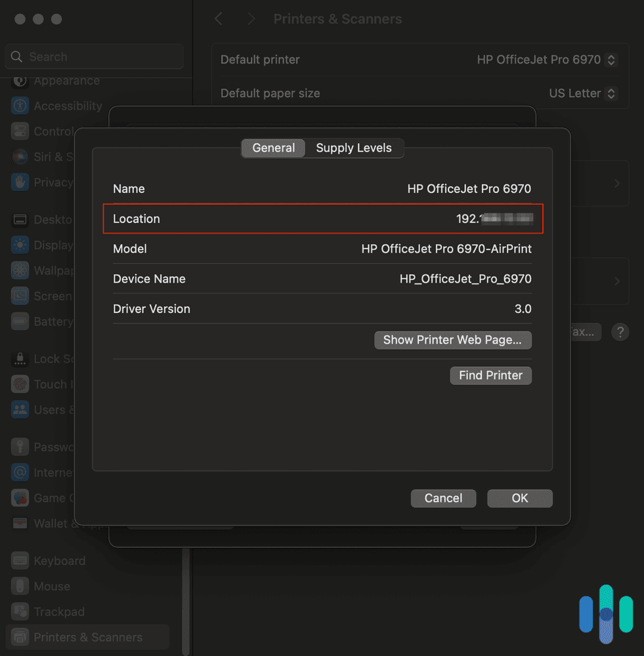This screenshot has height=656, width=644.
Task: Click the highlighted Location row
Action: pyautogui.click(x=322, y=219)
